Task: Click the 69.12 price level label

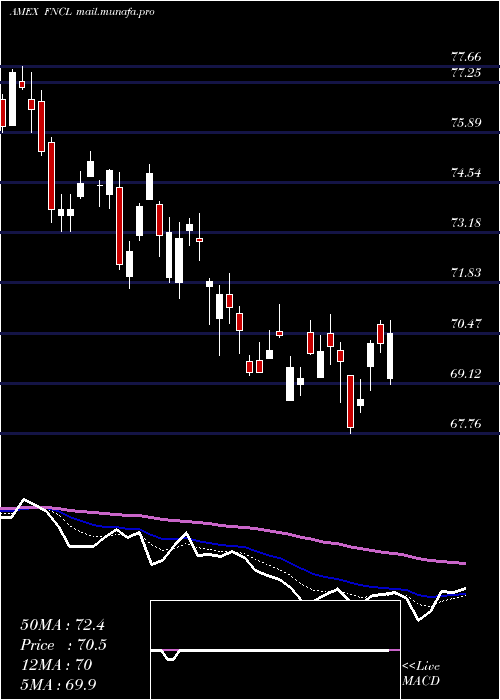Action: coord(466,373)
